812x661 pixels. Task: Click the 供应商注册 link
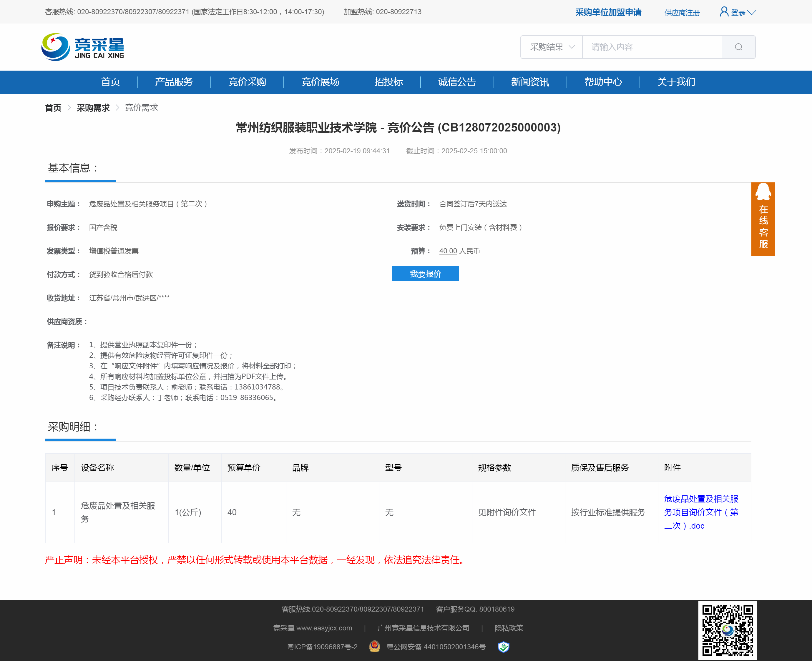pyautogui.click(x=682, y=13)
